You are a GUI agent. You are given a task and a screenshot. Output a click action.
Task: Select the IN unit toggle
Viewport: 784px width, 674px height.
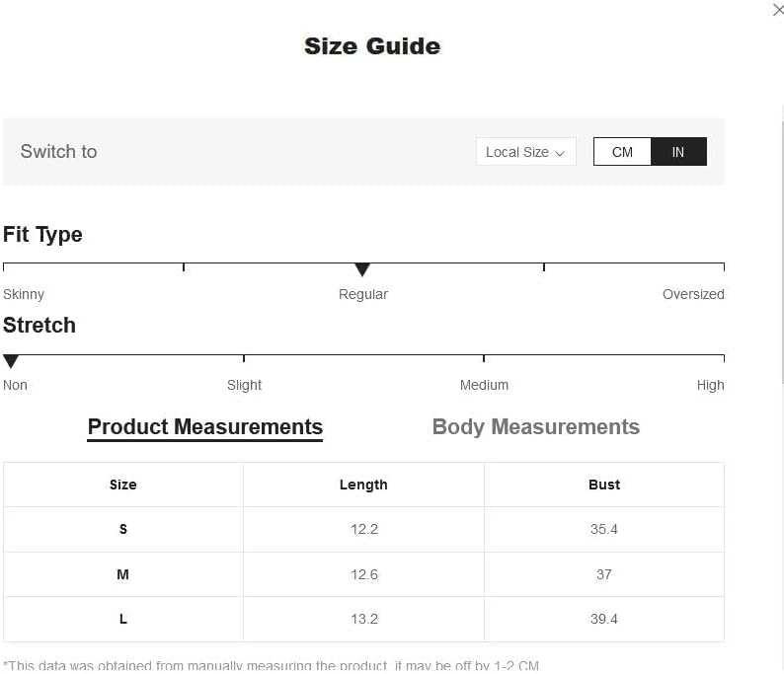click(678, 151)
